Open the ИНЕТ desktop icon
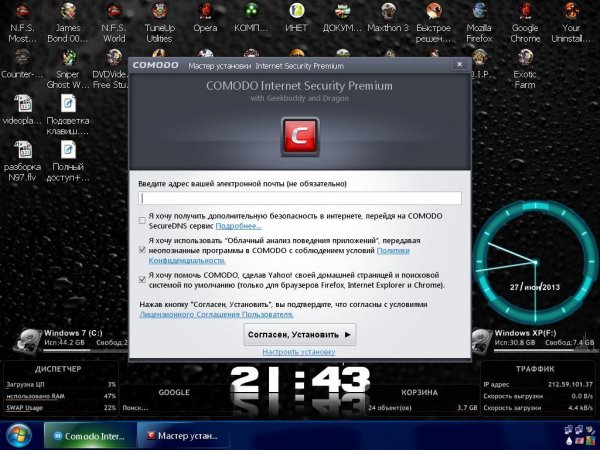600x450 pixels. coord(297,11)
